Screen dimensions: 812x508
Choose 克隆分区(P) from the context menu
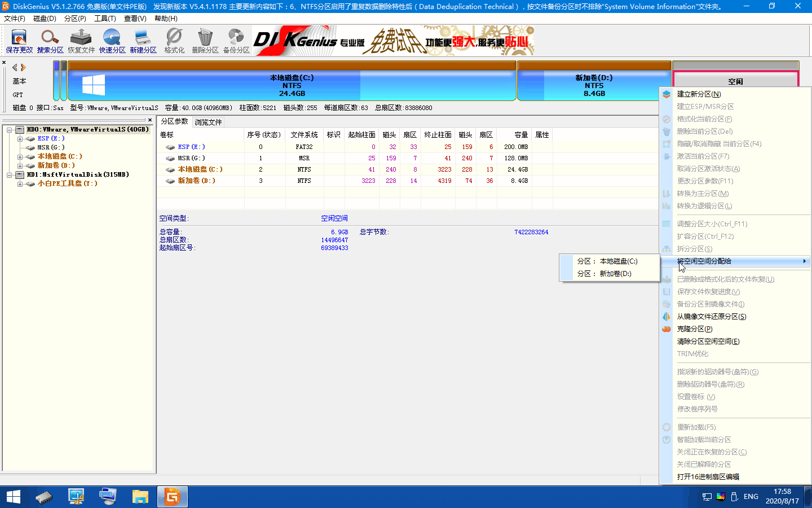click(735, 329)
